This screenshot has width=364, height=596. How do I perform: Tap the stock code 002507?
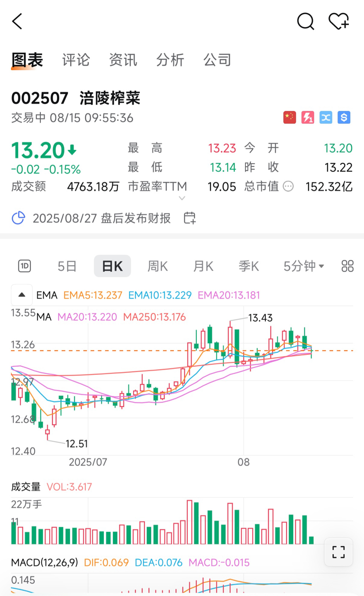click(40, 98)
